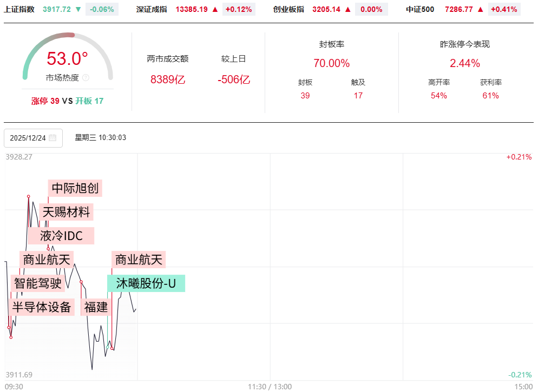Click the 液冷IDC chart label
Screen dimensions: 538x392
pyautogui.click(x=62, y=236)
